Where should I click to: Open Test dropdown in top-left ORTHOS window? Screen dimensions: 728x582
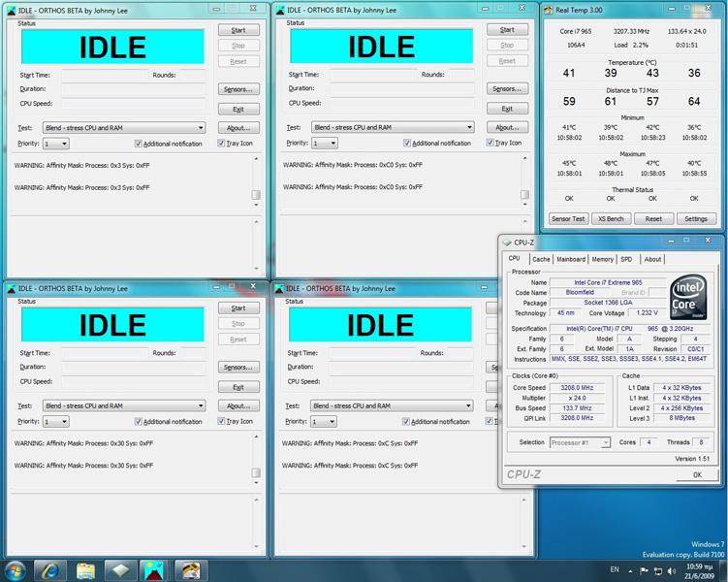tap(124, 128)
